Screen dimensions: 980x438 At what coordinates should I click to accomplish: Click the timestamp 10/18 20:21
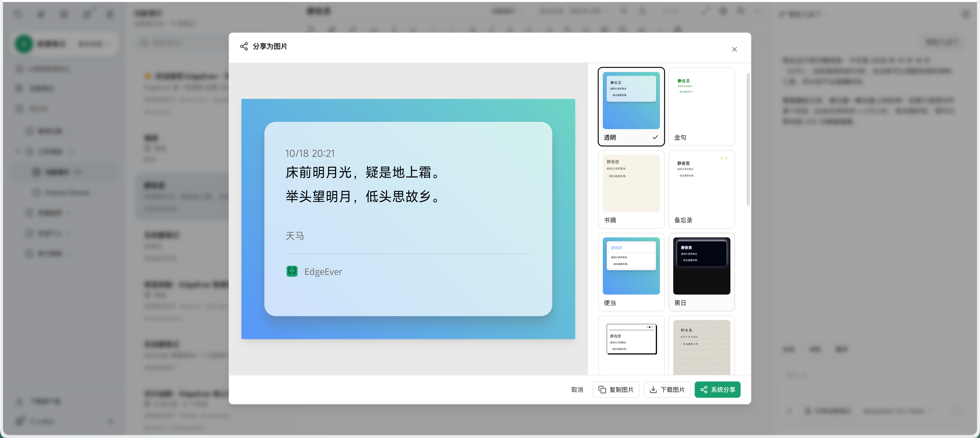[x=310, y=153]
